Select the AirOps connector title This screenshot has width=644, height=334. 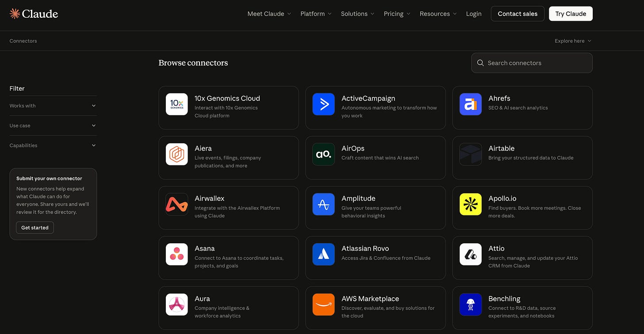pyautogui.click(x=353, y=148)
